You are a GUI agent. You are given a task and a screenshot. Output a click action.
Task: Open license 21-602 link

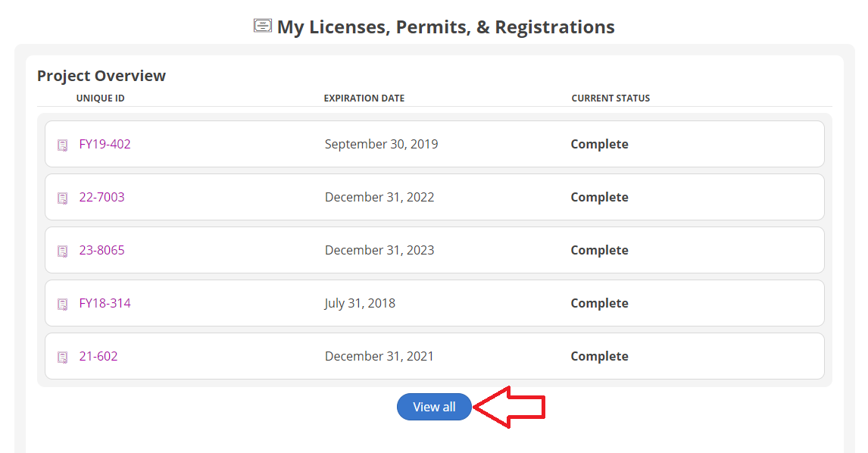pyautogui.click(x=98, y=356)
